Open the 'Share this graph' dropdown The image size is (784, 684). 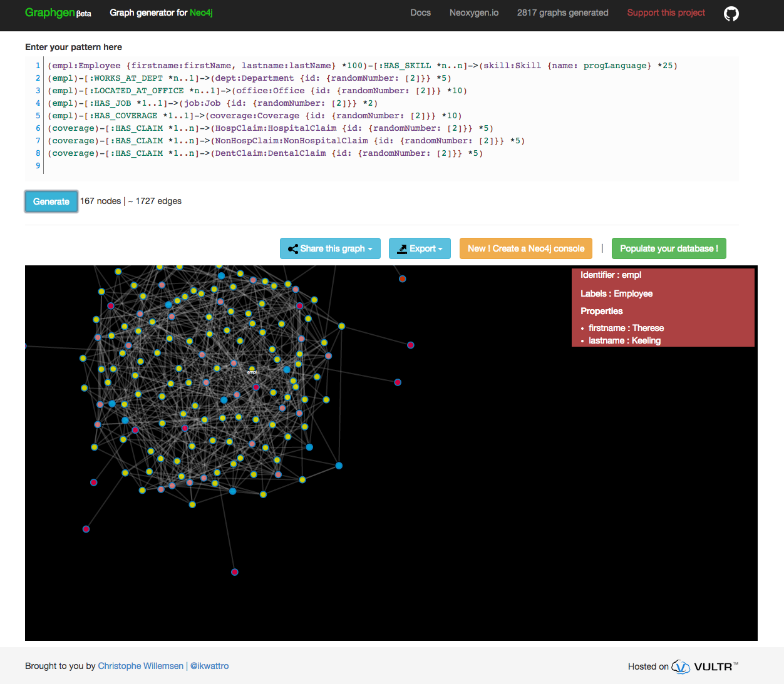tap(330, 248)
